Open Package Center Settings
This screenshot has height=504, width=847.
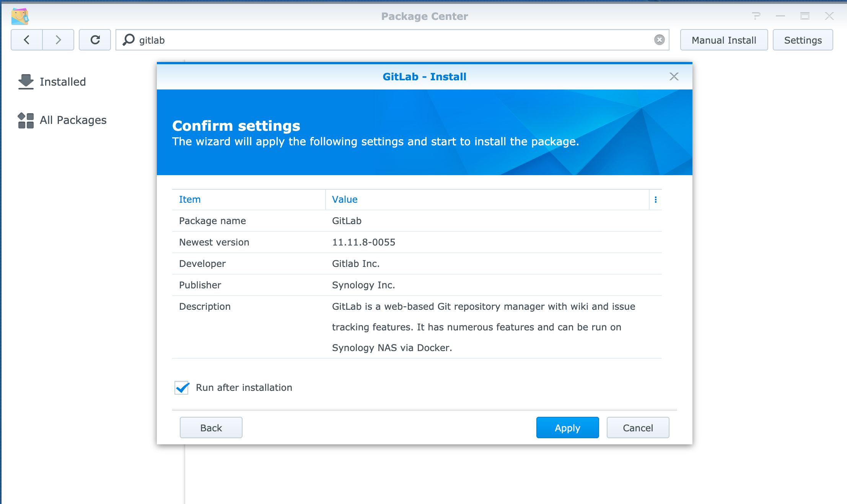tap(803, 40)
